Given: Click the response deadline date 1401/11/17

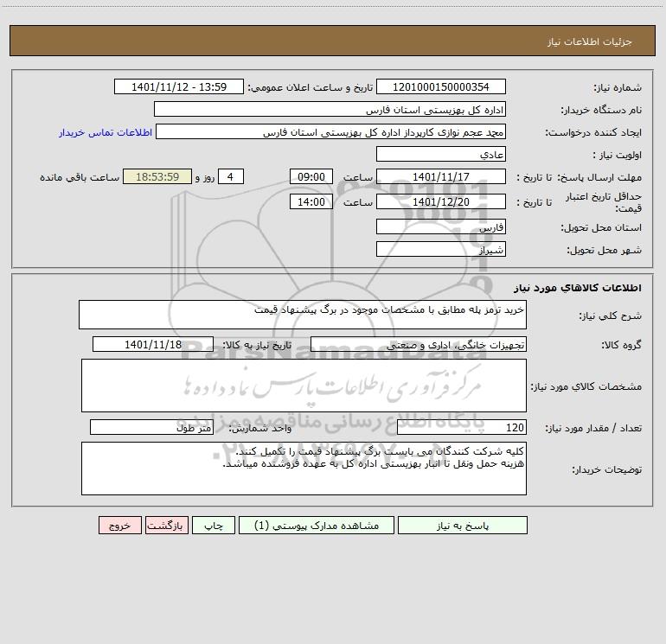Looking at the screenshot, I should click(441, 176).
